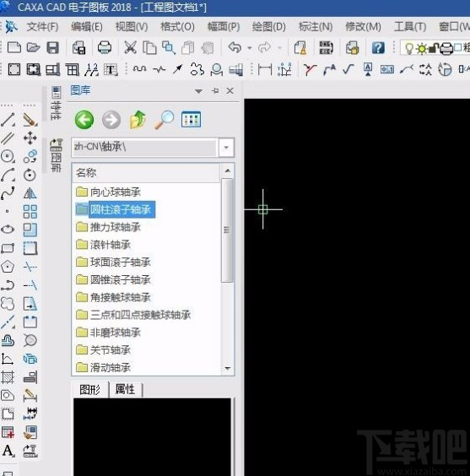Select the Mirror tool
This screenshot has height=476, width=470.
30,193
